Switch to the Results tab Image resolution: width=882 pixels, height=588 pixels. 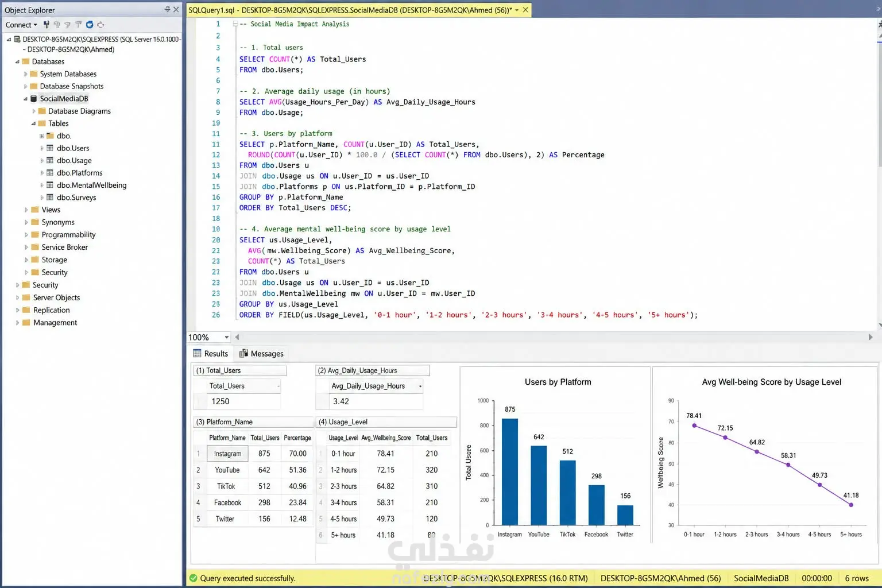211,354
